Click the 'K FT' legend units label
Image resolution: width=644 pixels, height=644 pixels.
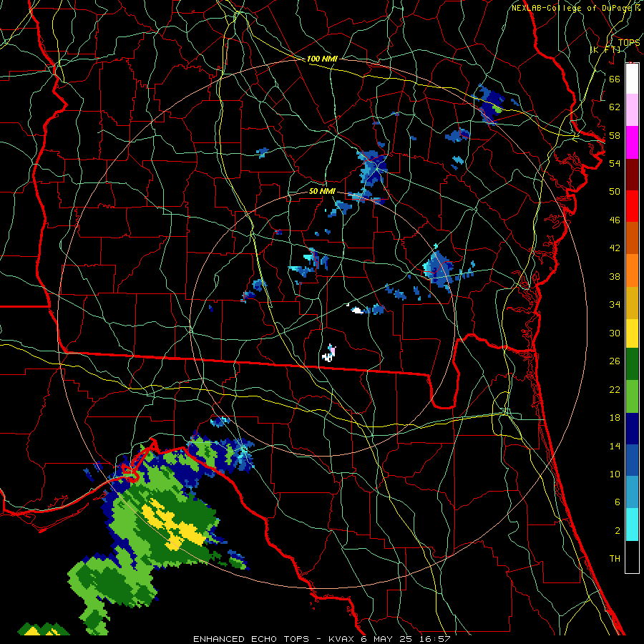(x=605, y=49)
